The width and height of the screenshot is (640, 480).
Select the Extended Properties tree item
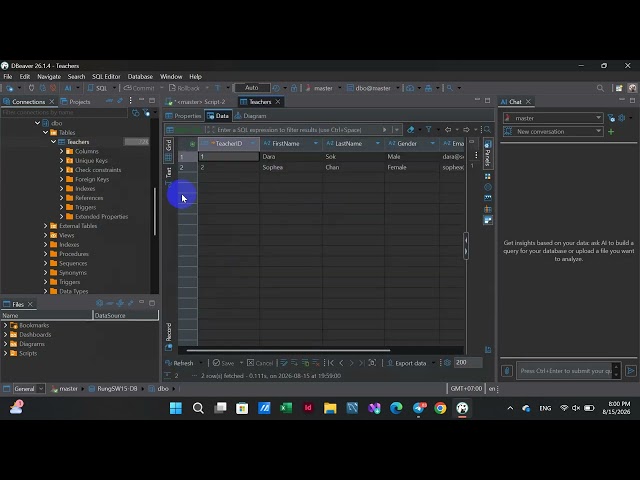[101, 217]
